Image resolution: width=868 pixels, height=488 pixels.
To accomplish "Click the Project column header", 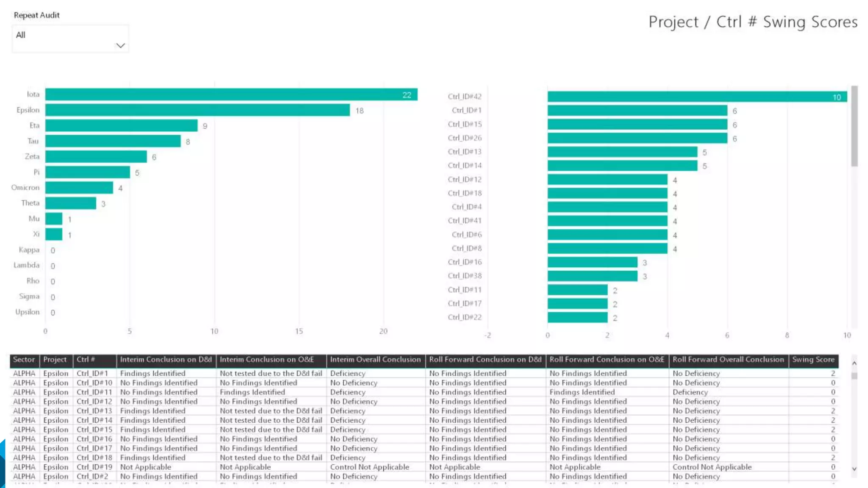I will [55, 360].
